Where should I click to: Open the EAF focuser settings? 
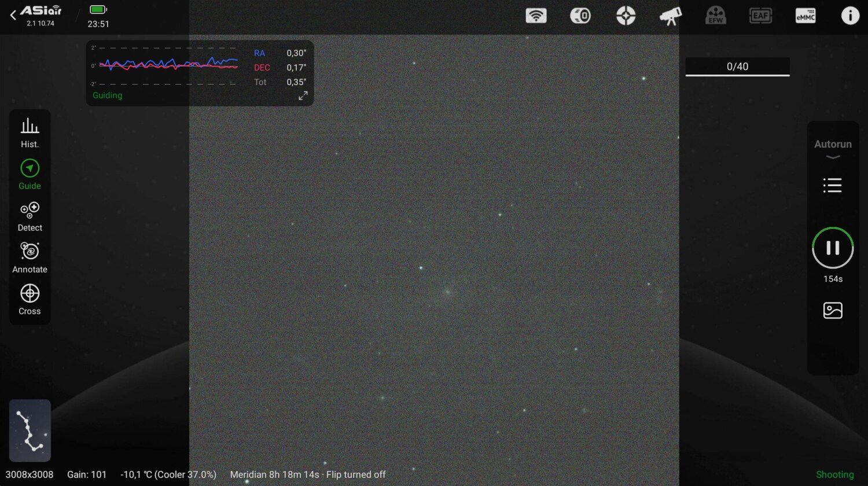(x=760, y=16)
